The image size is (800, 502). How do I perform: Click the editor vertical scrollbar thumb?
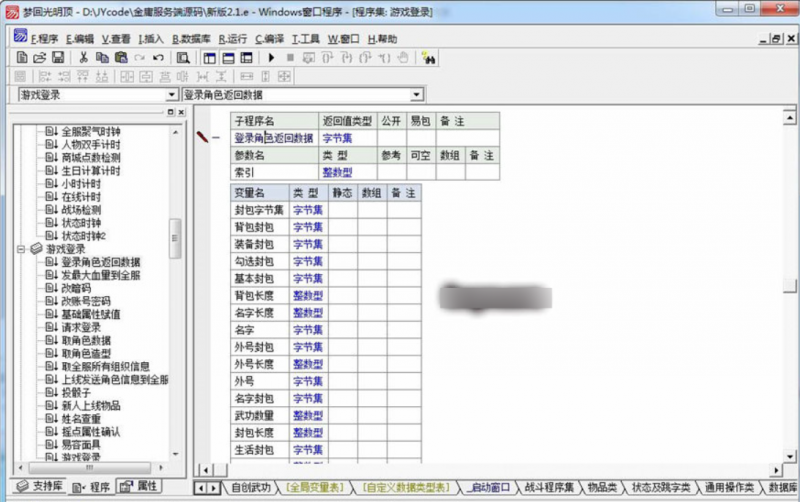click(790, 286)
